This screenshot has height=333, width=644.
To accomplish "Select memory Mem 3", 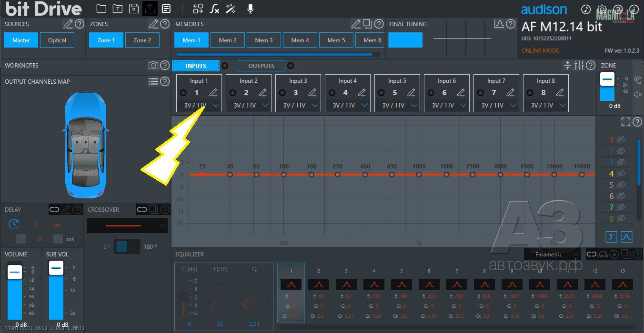I will (264, 40).
